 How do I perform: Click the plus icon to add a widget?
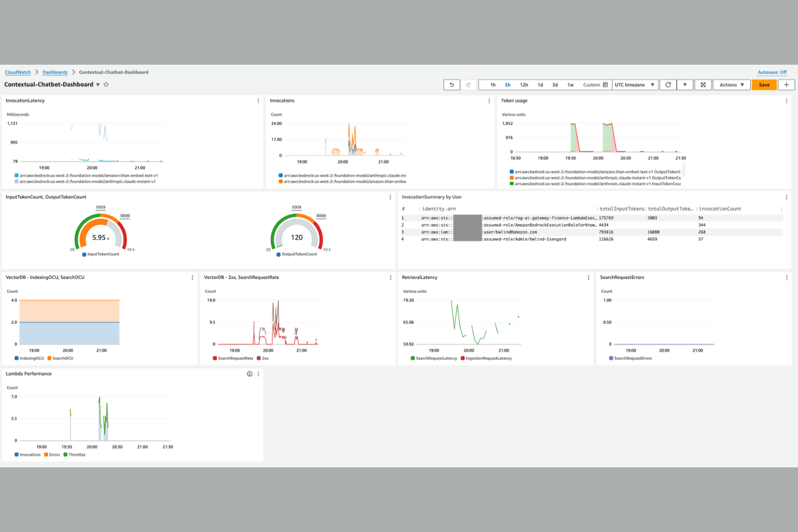[787, 85]
